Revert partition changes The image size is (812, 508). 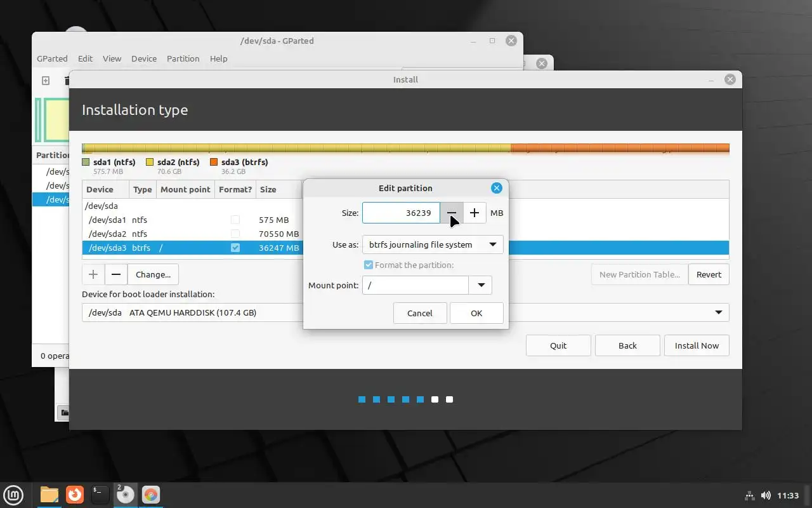click(709, 274)
